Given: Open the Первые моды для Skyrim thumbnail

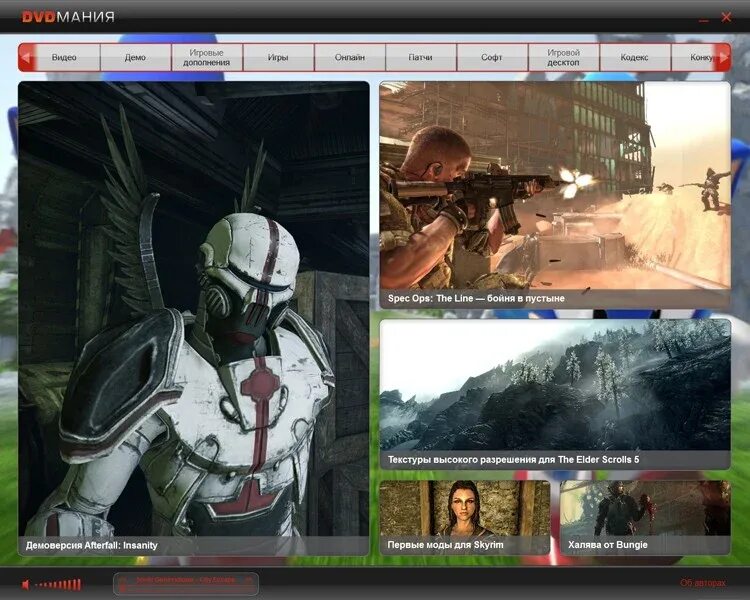Looking at the screenshot, I should [x=464, y=518].
